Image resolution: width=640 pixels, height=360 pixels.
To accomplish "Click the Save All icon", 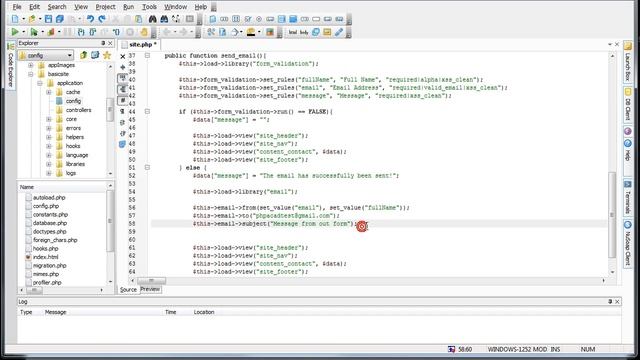I will (x=60, y=19).
